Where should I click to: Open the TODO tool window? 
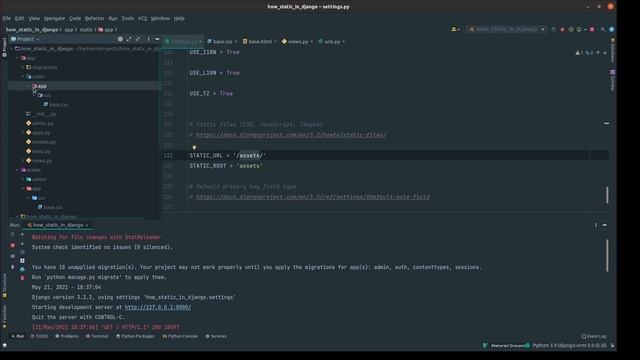[x=40, y=336]
